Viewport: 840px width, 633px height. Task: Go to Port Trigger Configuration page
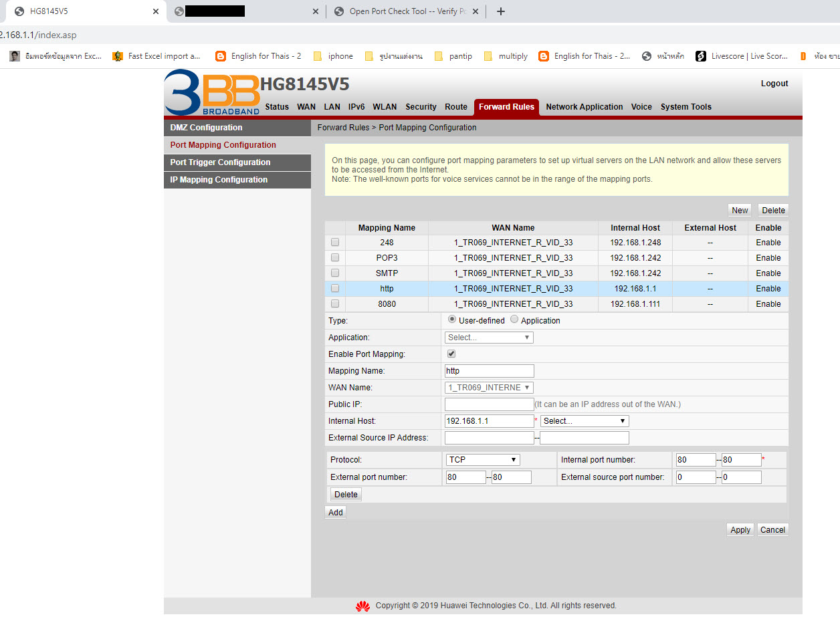237,162
